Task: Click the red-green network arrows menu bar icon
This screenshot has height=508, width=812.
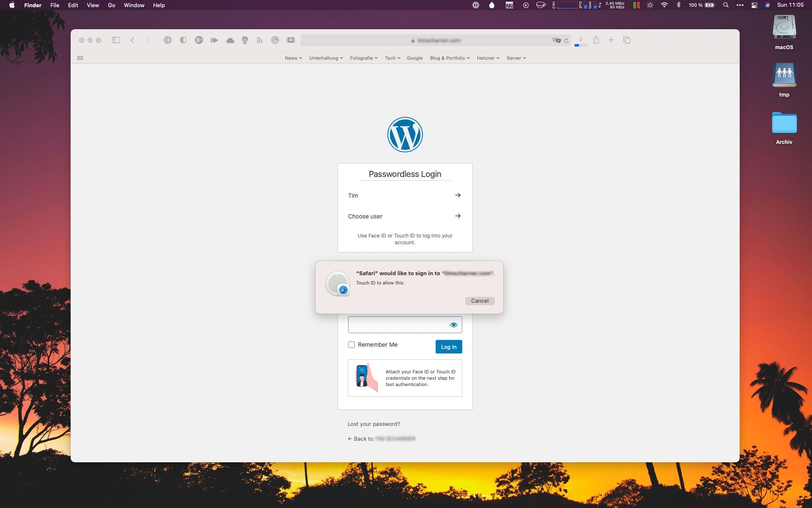Action: click(636, 5)
